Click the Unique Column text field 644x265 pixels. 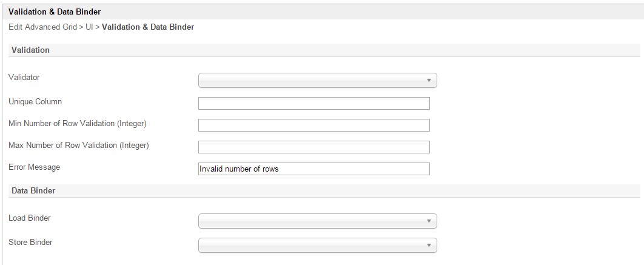click(x=314, y=103)
